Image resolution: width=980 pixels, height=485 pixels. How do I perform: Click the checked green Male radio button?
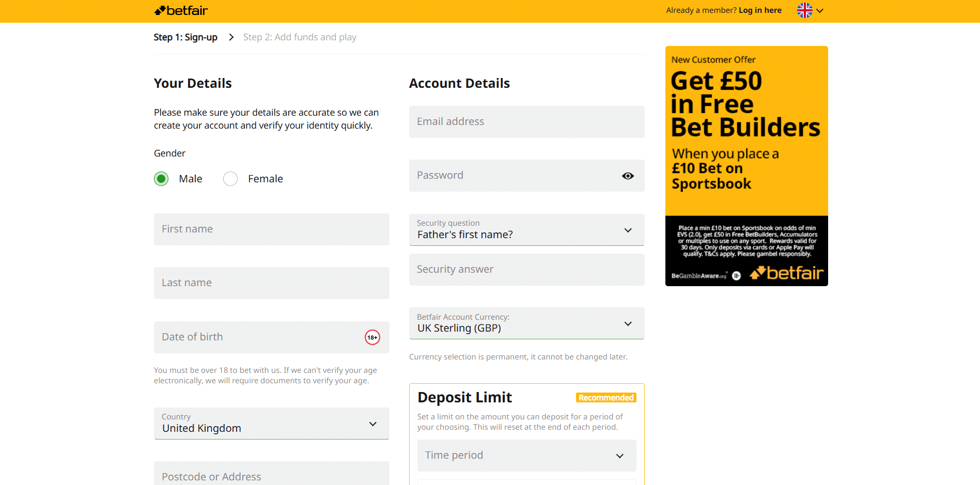(x=161, y=178)
